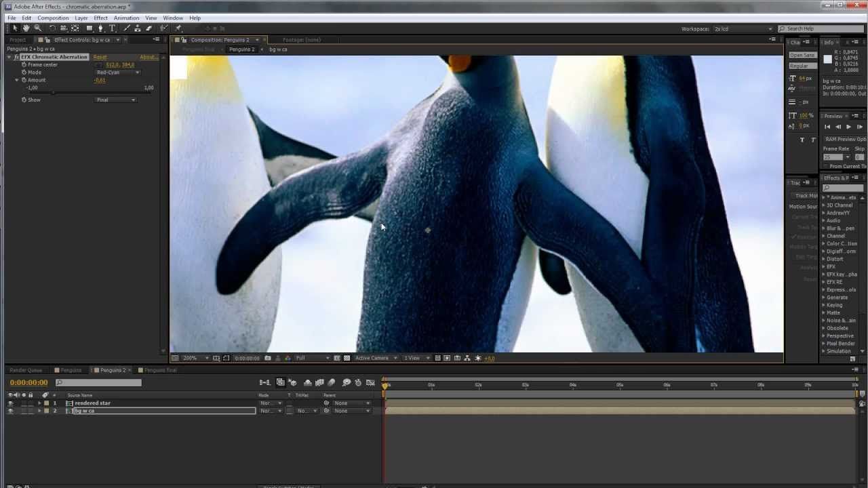Open the Workspace dropdown
This screenshot has width=868, height=488.
pos(743,29)
